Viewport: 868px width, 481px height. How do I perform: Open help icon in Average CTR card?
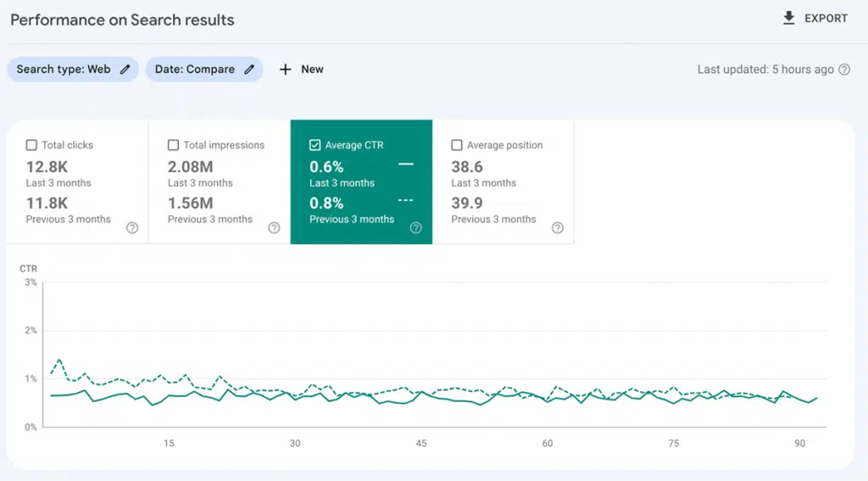point(415,227)
